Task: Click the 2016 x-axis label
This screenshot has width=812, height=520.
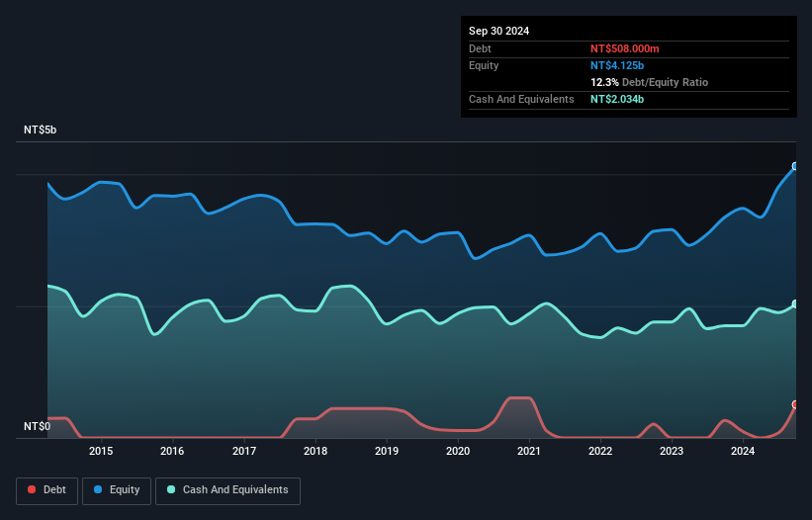Action: [x=172, y=451]
